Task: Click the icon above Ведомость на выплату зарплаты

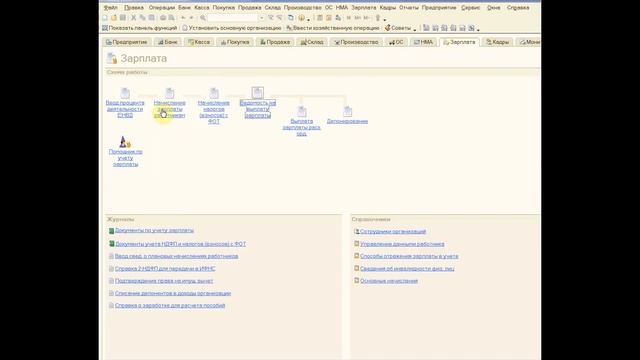Action: pos(258,93)
